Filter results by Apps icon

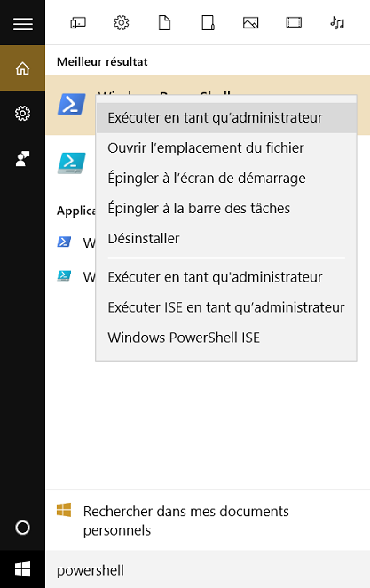pyautogui.click(x=78, y=23)
